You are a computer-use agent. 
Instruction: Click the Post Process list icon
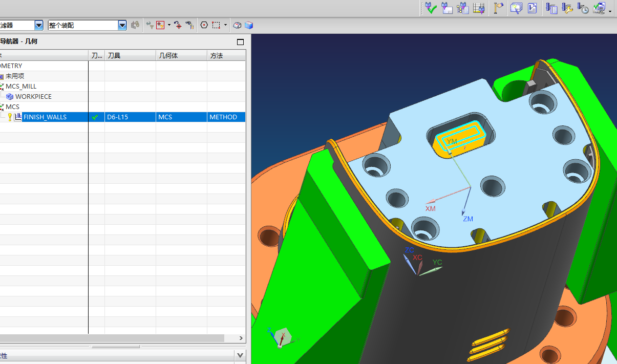click(x=551, y=8)
